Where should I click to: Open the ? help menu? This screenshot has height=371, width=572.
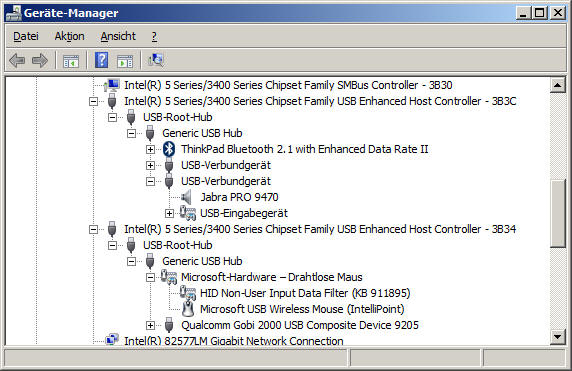click(154, 36)
